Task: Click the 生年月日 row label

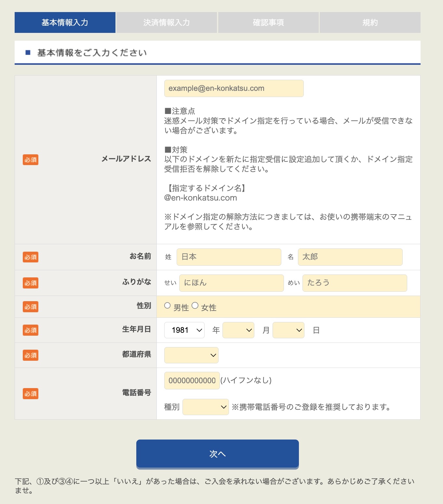Action: pyautogui.click(x=137, y=329)
